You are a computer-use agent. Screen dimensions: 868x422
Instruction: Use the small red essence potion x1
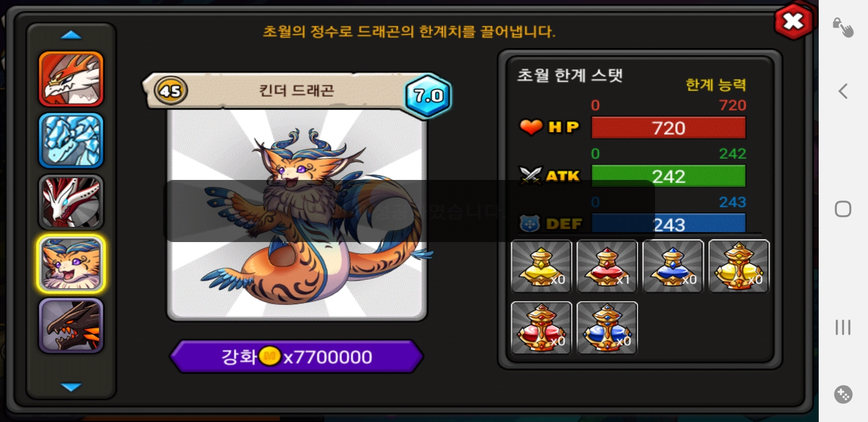click(x=607, y=266)
